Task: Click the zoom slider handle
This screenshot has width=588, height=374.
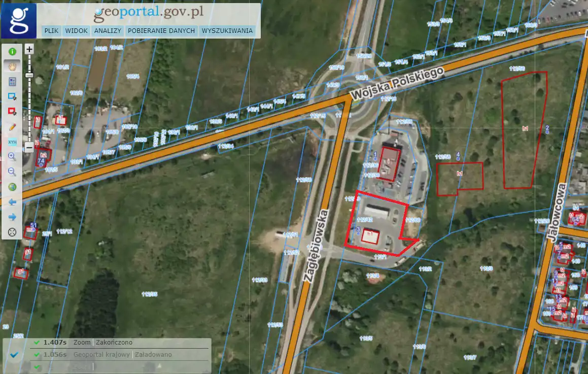Action: point(29,75)
